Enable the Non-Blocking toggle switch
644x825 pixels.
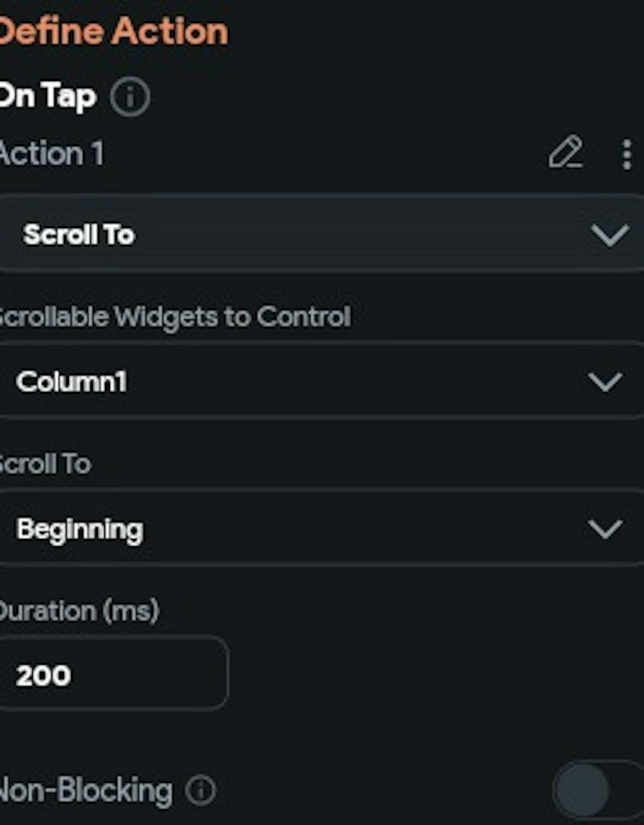598,790
